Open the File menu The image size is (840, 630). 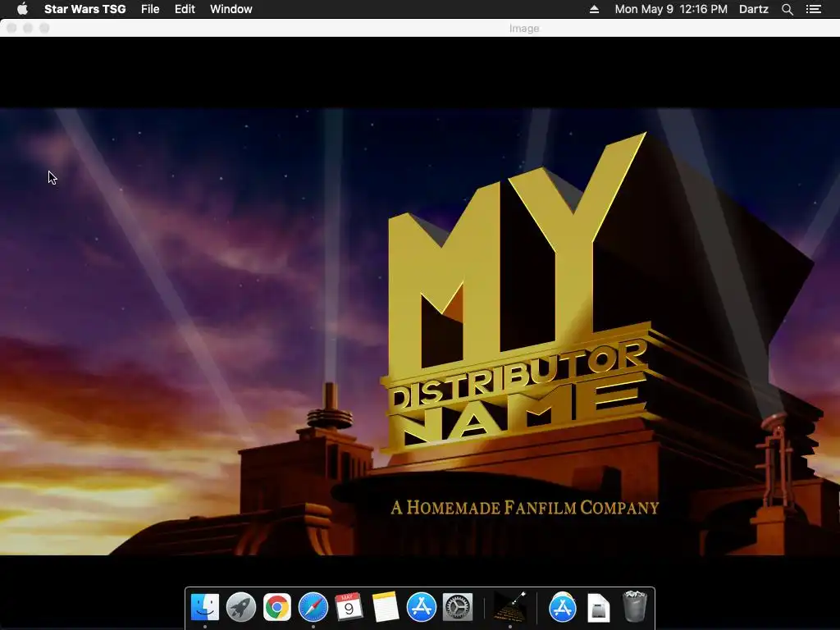click(x=150, y=9)
